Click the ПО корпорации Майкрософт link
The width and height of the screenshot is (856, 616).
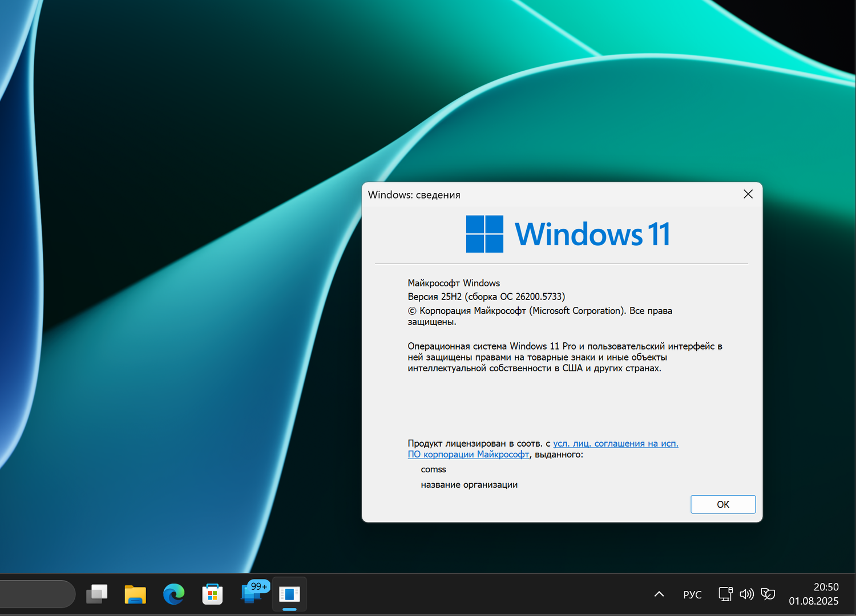tap(468, 454)
